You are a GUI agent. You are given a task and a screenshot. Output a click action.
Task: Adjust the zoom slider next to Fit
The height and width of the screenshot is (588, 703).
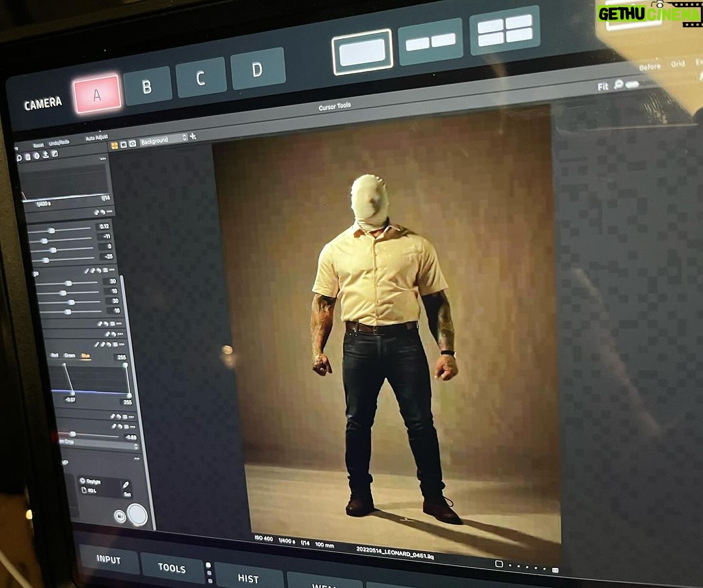[x=632, y=83]
